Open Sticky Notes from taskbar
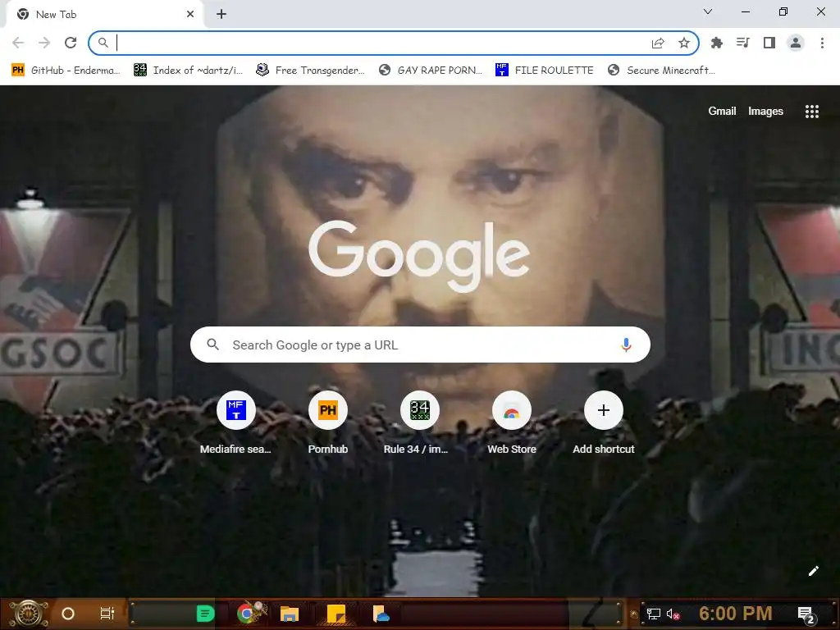840x630 pixels. pyautogui.click(x=336, y=614)
